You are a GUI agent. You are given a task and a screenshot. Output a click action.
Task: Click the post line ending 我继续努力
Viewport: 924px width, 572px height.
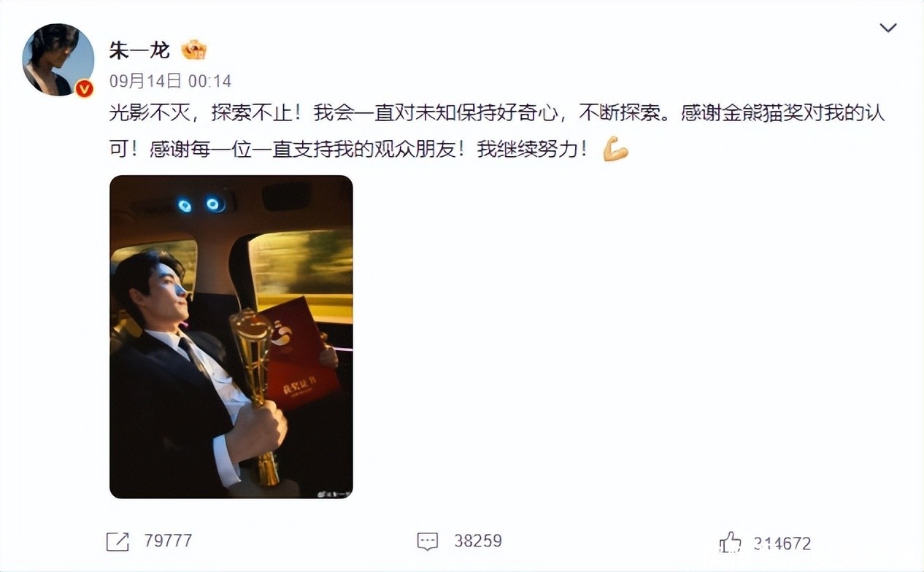pos(349,150)
